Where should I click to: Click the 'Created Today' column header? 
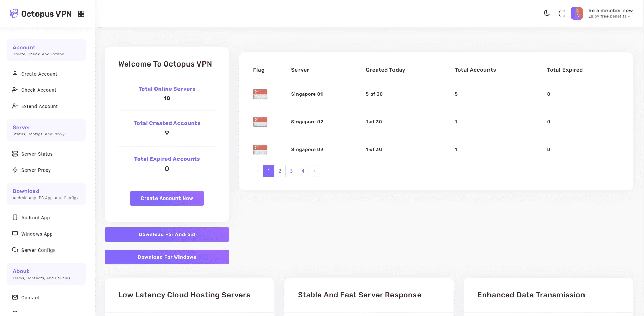pyautogui.click(x=385, y=70)
